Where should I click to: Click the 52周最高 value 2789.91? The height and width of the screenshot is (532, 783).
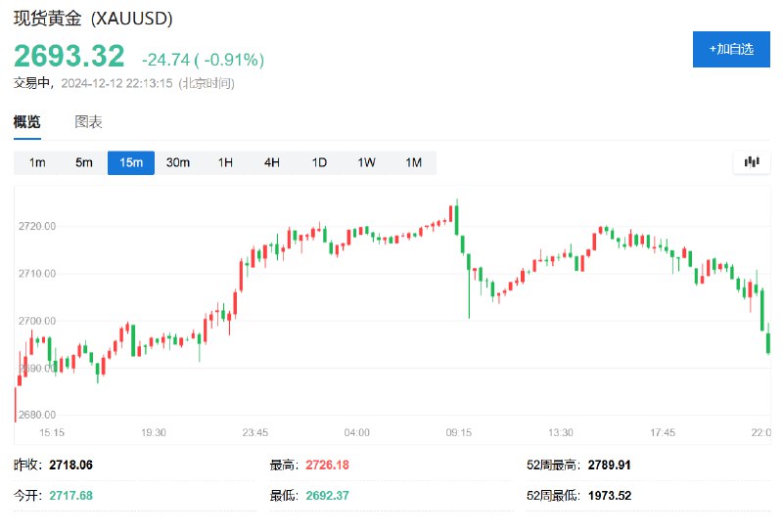(x=609, y=465)
